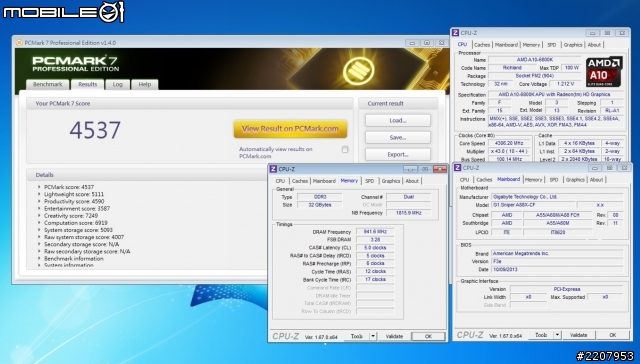Expand the PCMark score: 4537 row
The image size is (640, 364).
point(39,187)
